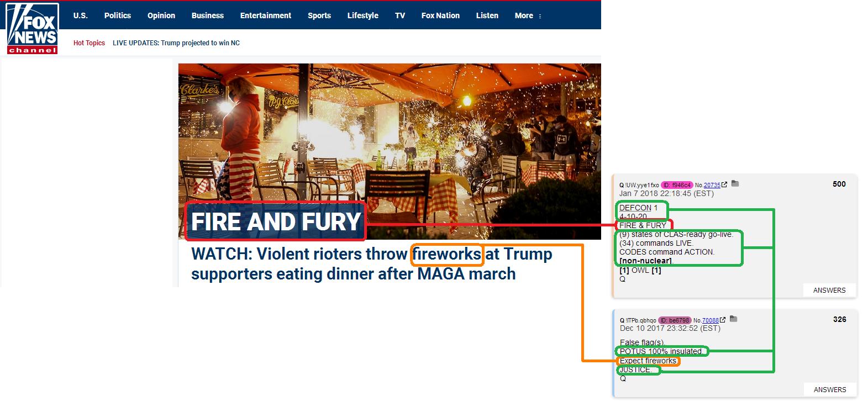Show ANSWERS for post 326
The height and width of the screenshot is (412, 868).
click(830, 389)
